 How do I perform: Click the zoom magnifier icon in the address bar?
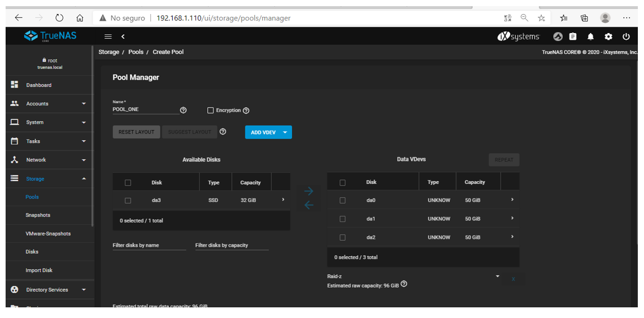525,18
